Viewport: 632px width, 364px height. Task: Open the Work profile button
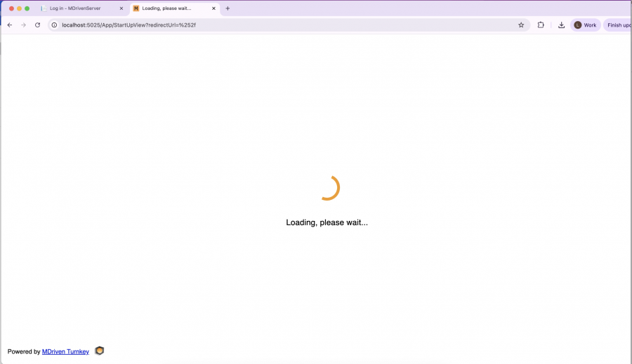585,25
